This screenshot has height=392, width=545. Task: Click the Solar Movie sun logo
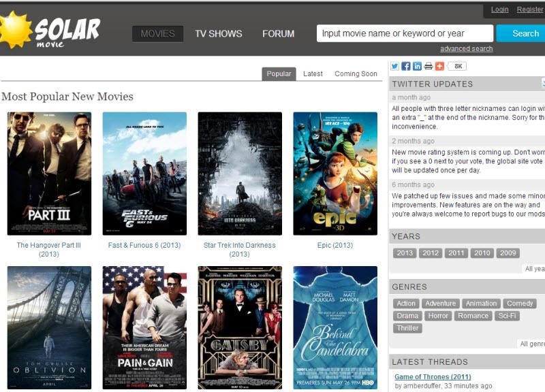coord(16,30)
